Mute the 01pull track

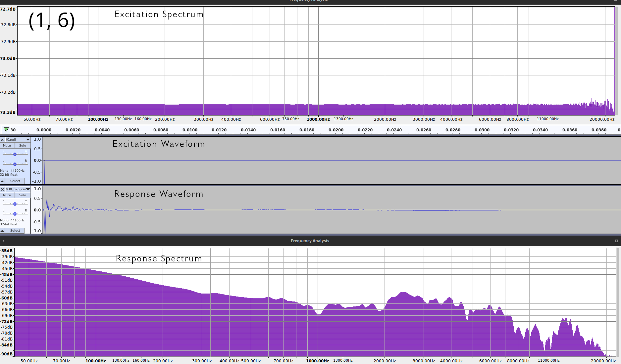point(7,146)
